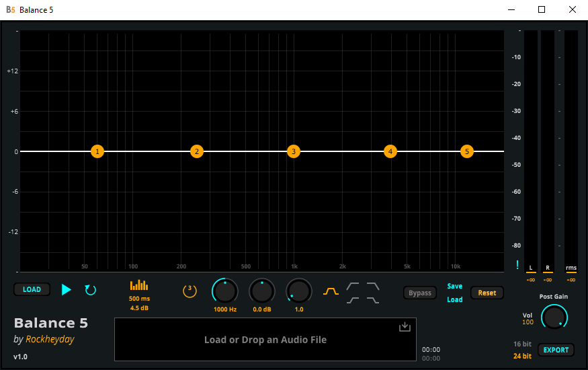Click the 500 ms analyzer value
588x370 pixels.
tap(139, 299)
